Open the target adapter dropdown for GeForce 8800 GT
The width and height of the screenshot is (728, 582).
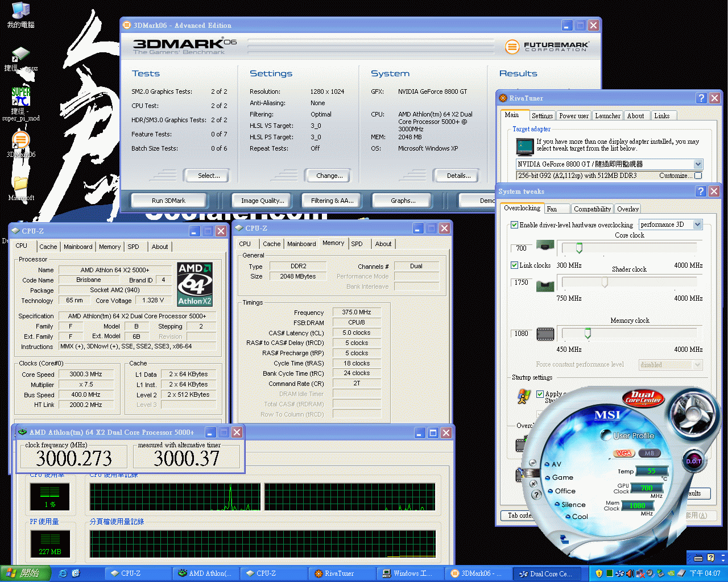point(698,164)
